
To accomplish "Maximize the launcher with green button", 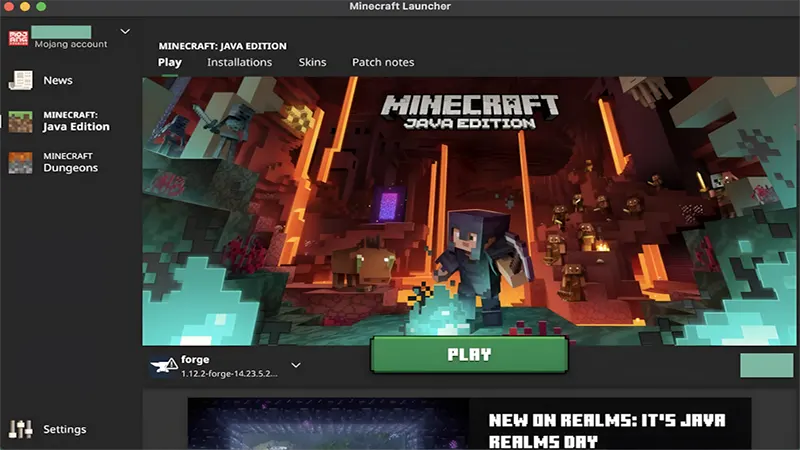I will [41, 7].
